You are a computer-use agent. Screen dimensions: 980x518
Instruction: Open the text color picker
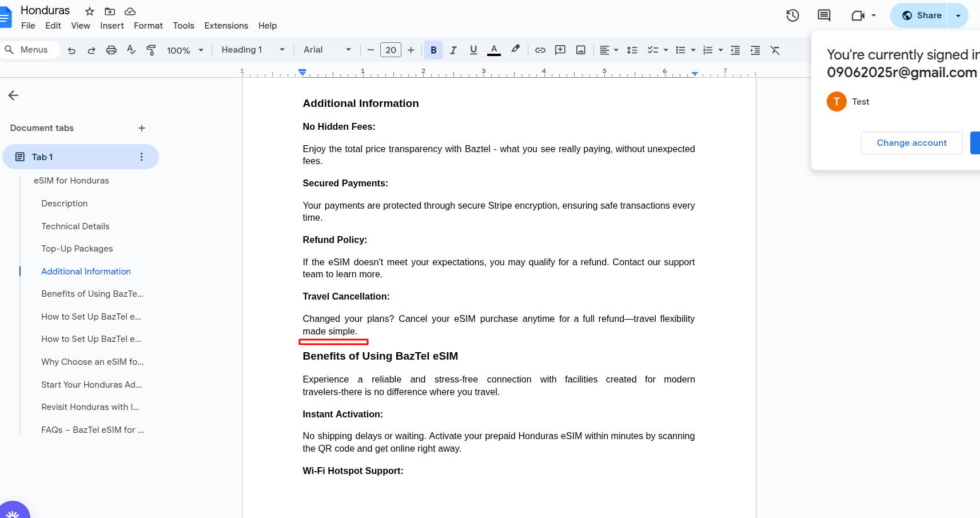494,50
